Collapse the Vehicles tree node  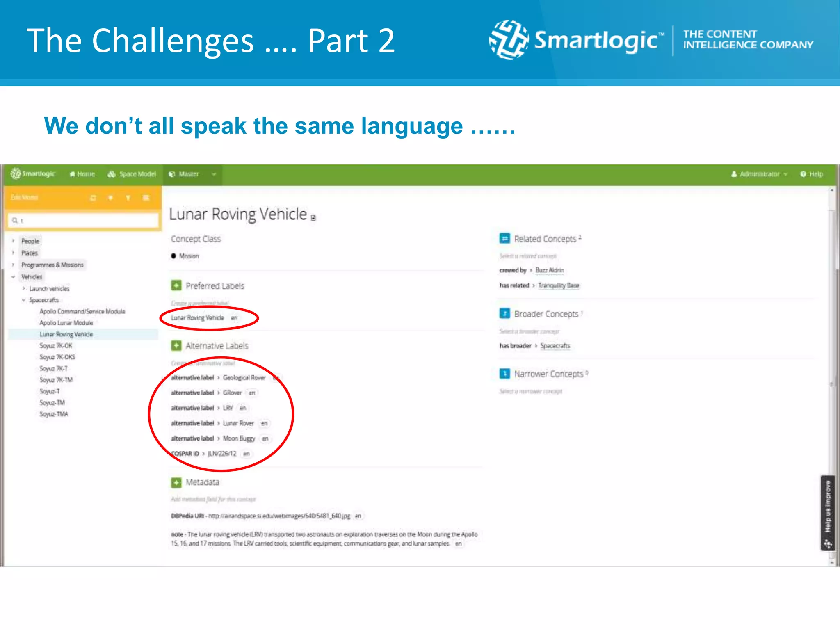(x=13, y=277)
